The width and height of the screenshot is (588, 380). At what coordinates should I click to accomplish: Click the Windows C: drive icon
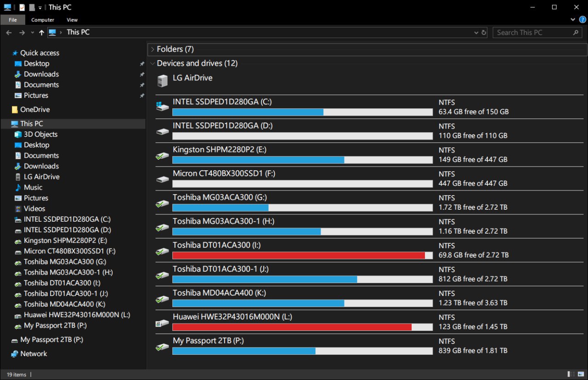coord(163,106)
